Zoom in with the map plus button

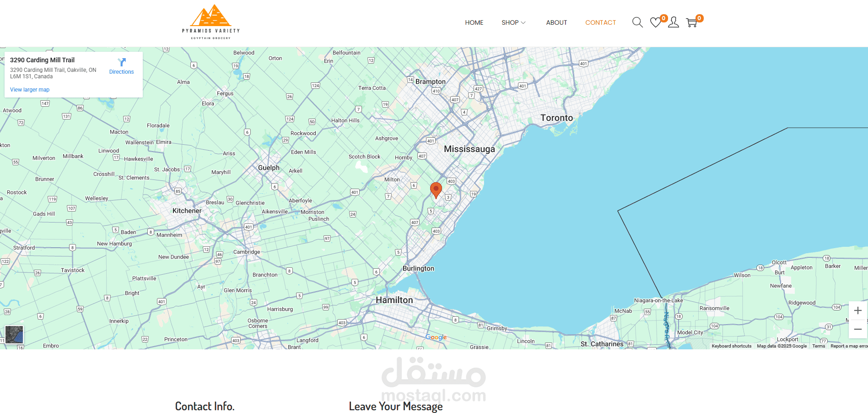tap(858, 310)
